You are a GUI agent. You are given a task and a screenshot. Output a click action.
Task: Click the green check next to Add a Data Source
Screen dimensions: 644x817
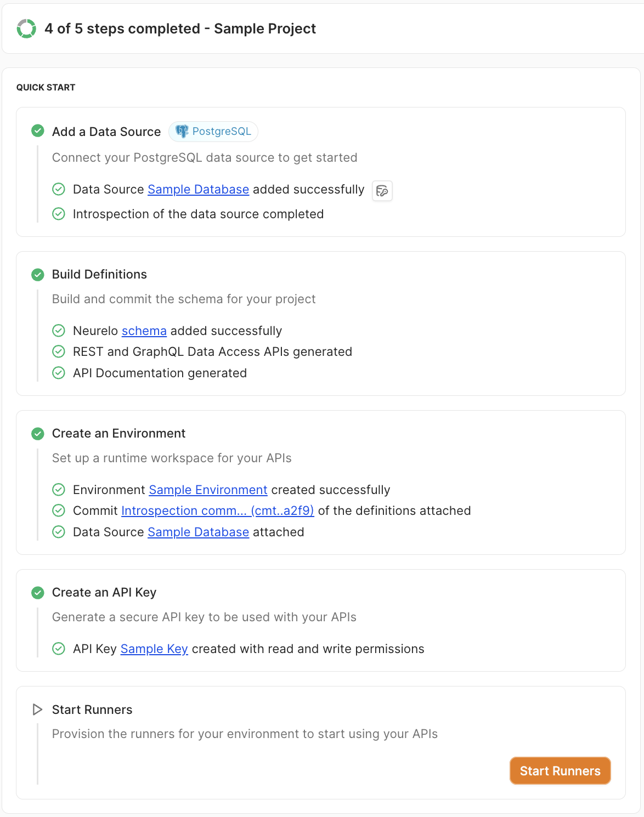tap(38, 131)
